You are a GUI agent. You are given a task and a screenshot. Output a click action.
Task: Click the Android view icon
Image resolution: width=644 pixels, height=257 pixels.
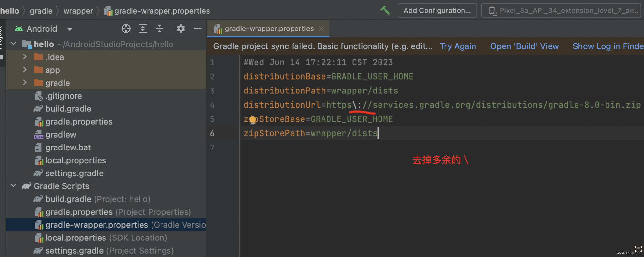19,29
